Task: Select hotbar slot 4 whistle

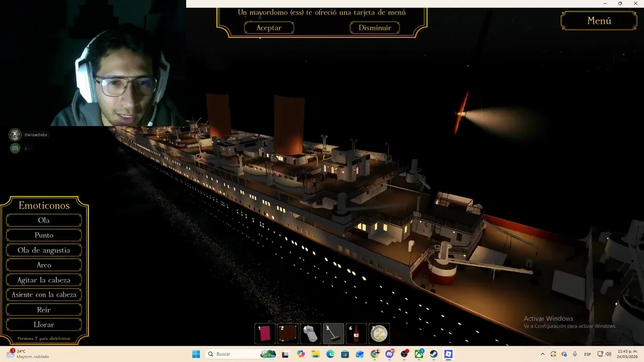Action: tap(310, 333)
